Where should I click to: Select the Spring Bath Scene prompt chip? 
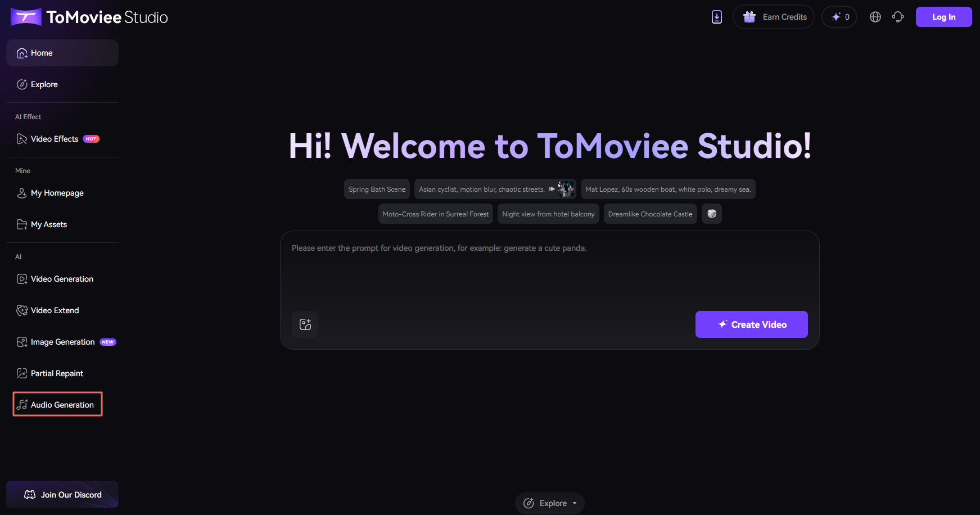[x=376, y=189]
